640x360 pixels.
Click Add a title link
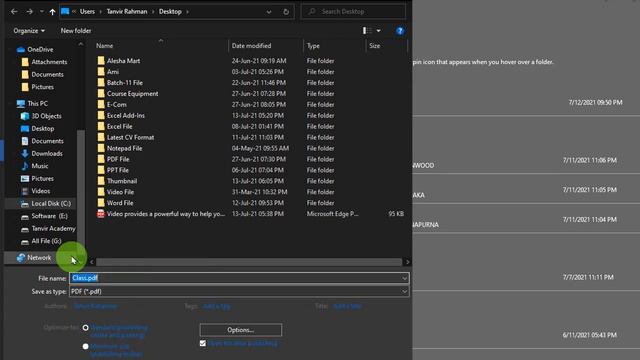coord(347,306)
